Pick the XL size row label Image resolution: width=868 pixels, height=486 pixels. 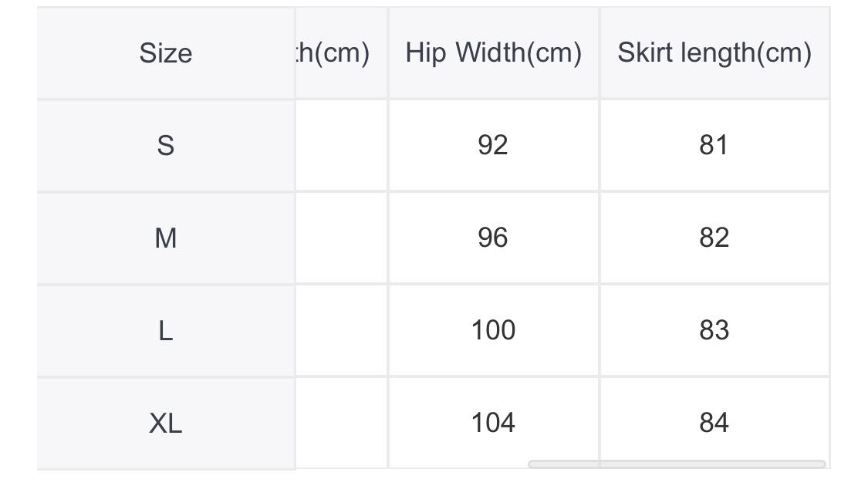coord(165,423)
